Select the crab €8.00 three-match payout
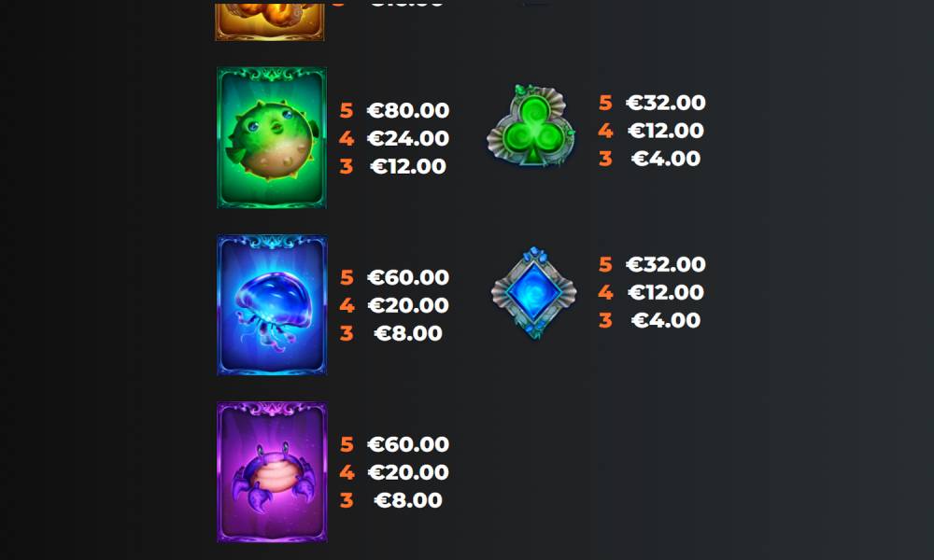Screen dimensions: 934x560 (408, 500)
